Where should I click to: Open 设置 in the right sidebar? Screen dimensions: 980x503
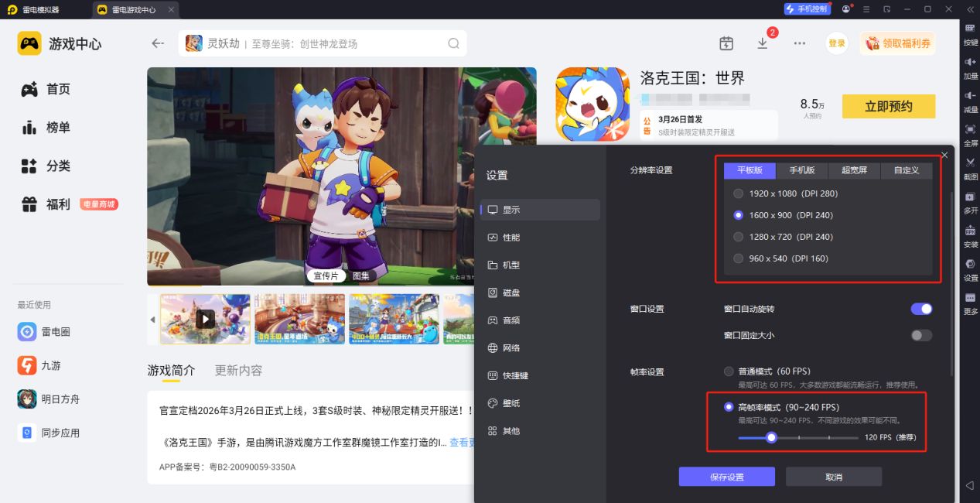point(970,269)
